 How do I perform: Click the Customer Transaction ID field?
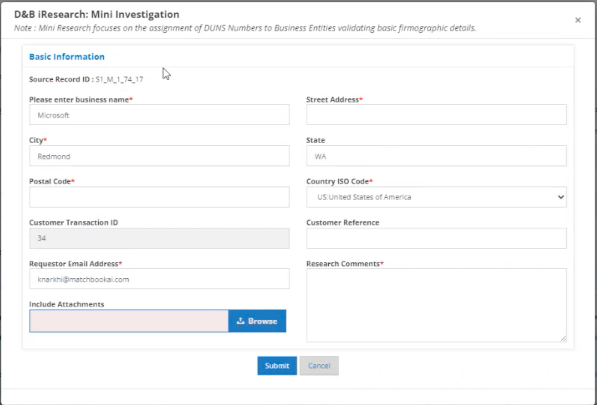pos(159,238)
